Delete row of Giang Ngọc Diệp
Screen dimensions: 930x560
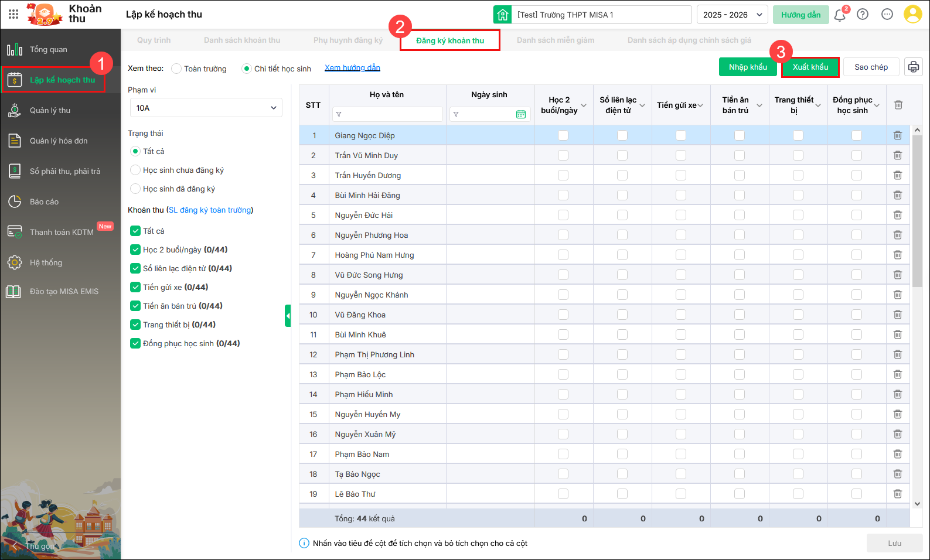click(x=897, y=135)
